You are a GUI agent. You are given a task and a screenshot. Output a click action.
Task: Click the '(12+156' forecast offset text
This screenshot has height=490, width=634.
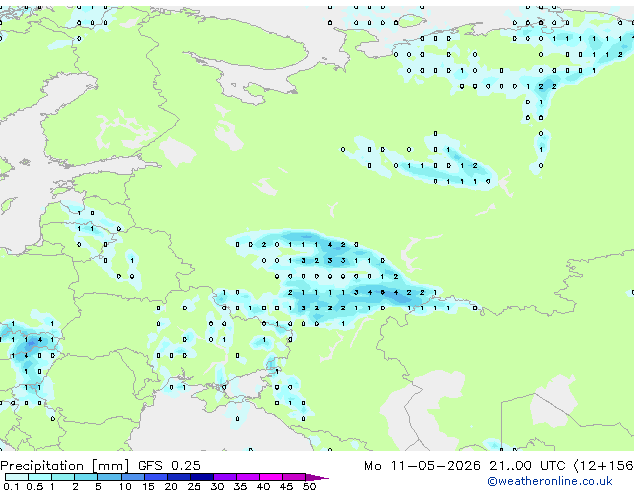[604, 466]
